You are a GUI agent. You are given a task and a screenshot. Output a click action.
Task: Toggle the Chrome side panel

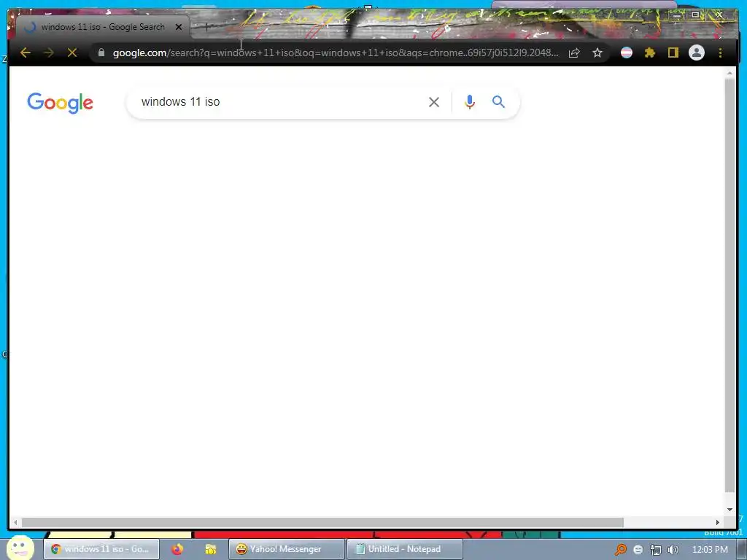point(673,52)
